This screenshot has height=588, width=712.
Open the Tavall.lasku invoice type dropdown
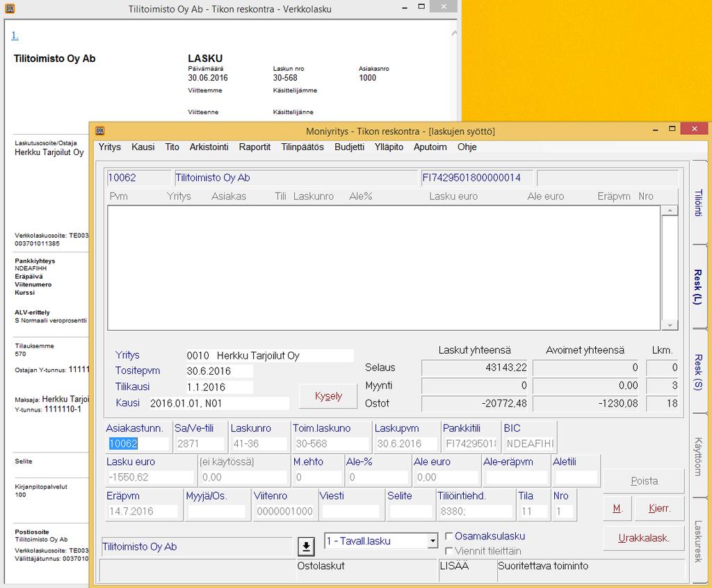(432, 541)
